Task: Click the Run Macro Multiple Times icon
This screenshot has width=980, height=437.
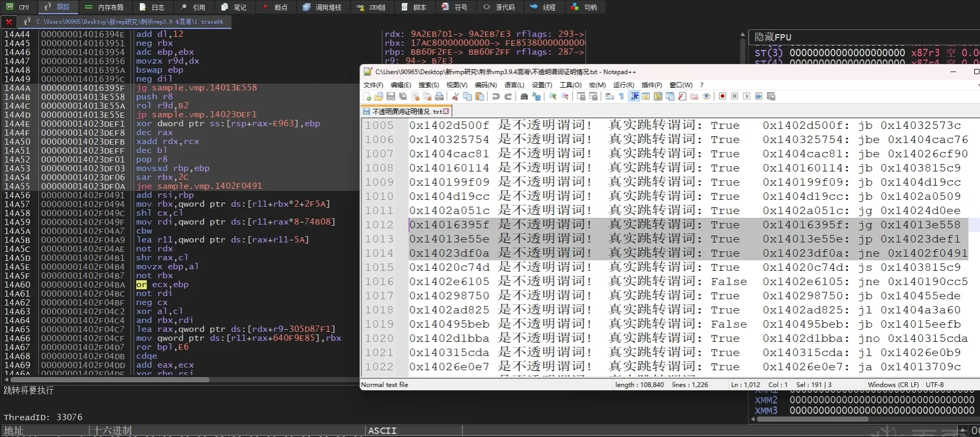Action: point(759,96)
